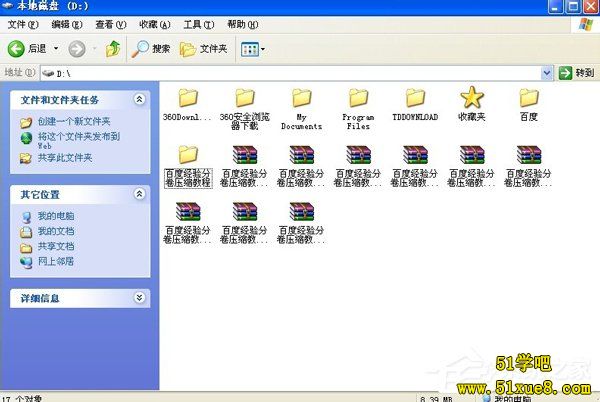600x402 pixels.
Task: Expand the address bar dropdown arrow
Action: [x=547, y=73]
